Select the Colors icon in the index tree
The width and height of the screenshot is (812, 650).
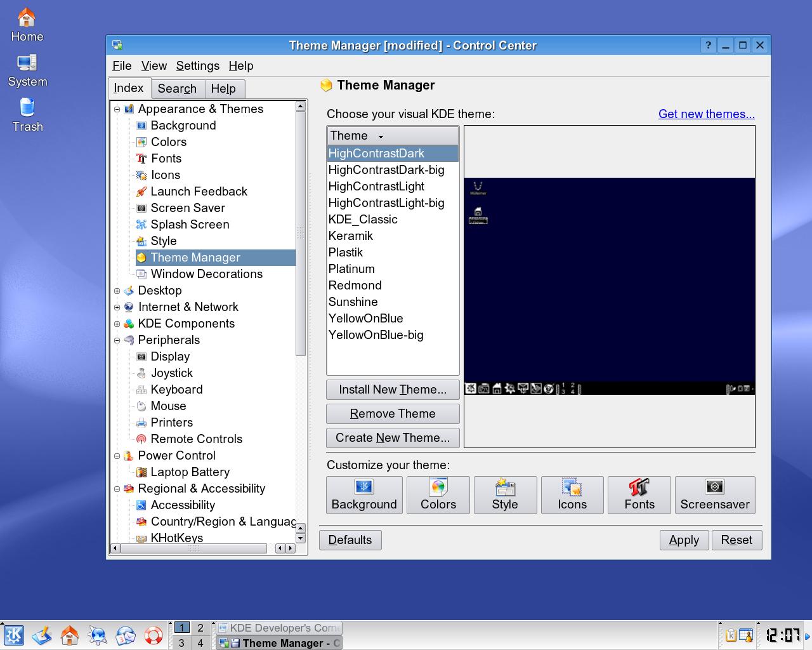(141, 142)
